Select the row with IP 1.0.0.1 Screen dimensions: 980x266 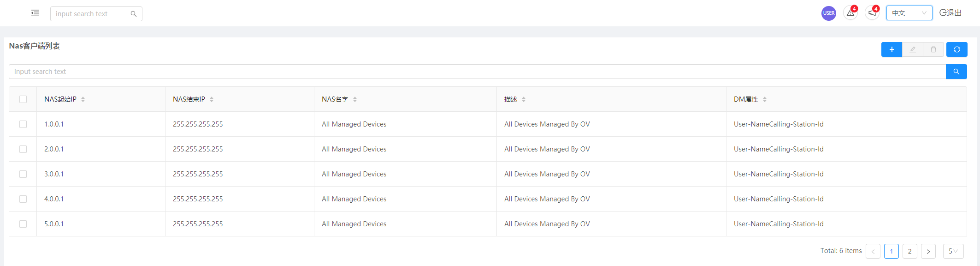click(23, 124)
